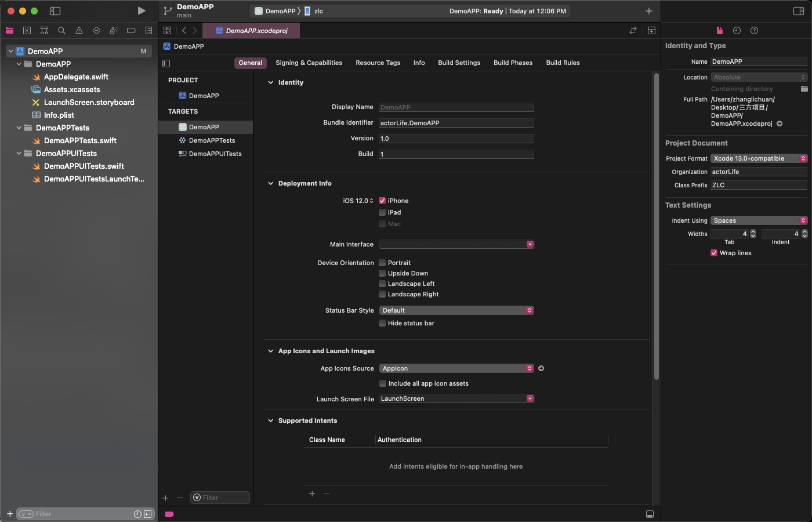Add a new target with plus button
Screen dimensions: 812x522
tap(165, 498)
